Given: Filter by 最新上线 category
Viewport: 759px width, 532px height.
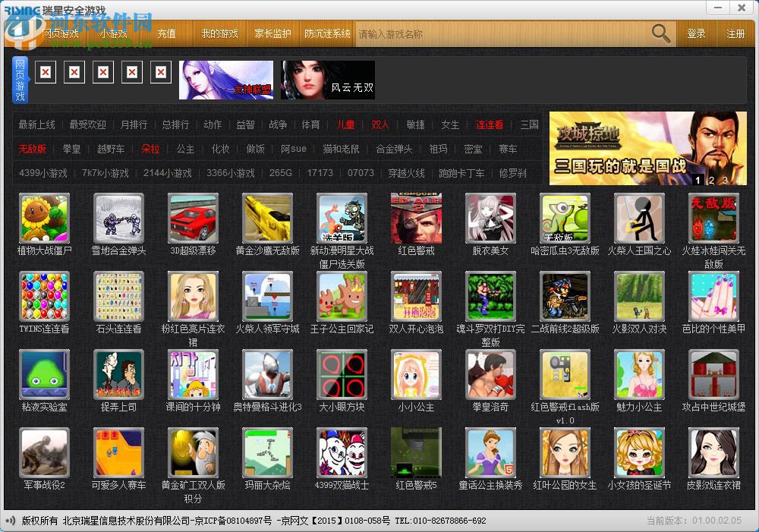Looking at the screenshot, I should (36, 124).
